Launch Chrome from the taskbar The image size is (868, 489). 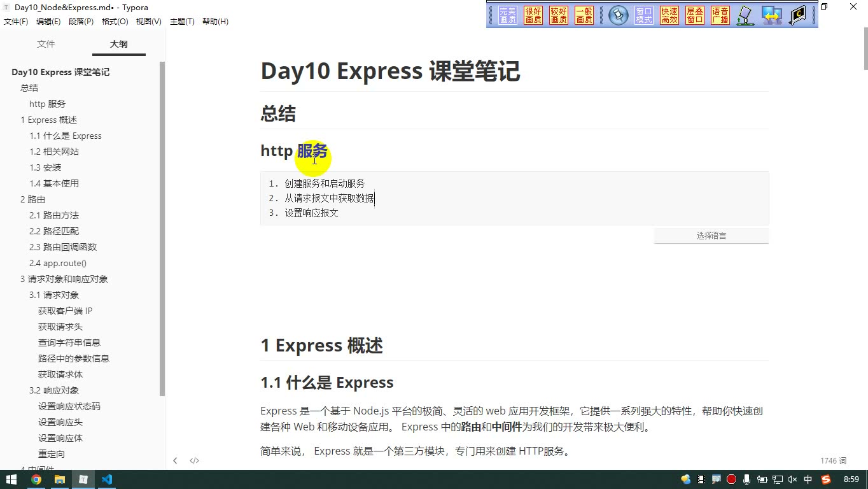click(36, 479)
